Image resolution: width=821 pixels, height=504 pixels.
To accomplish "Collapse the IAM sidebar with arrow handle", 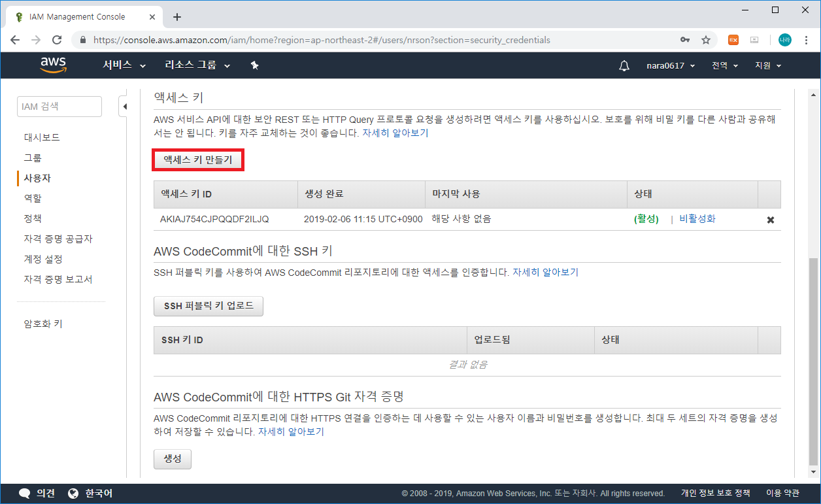I will (x=124, y=107).
